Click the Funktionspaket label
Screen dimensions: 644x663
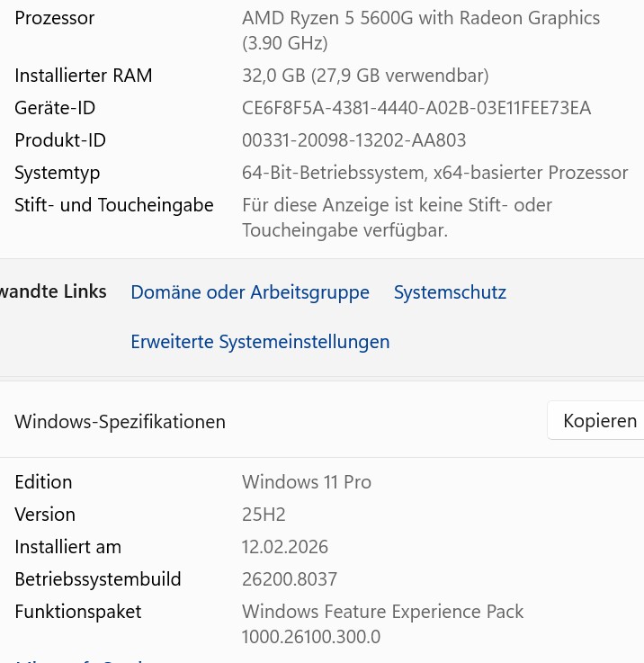pos(78,612)
